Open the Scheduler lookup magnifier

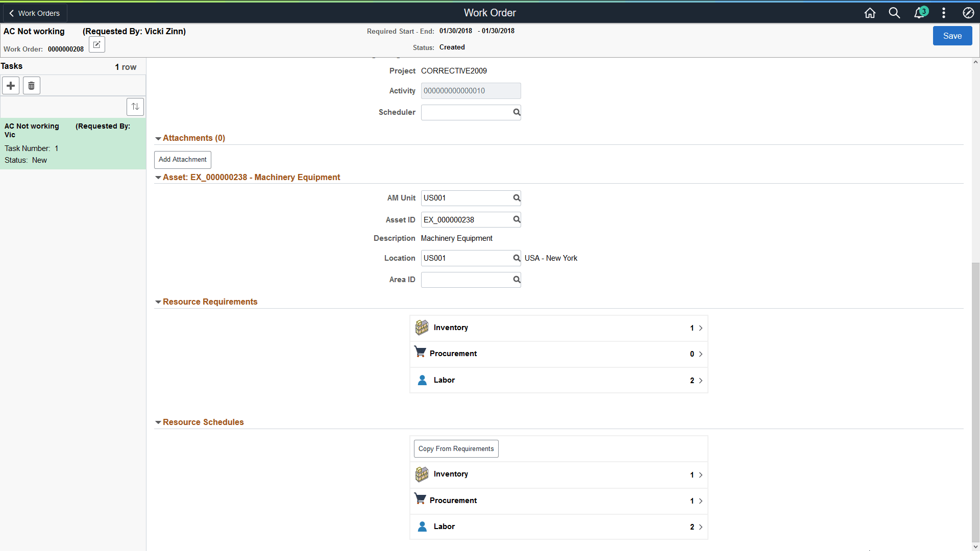point(516,112)
